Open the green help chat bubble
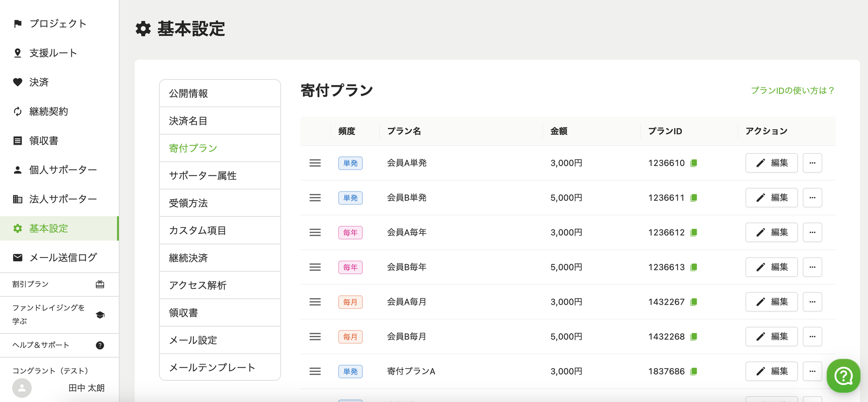Screen dimensions: 868x402 pos(843,376)
